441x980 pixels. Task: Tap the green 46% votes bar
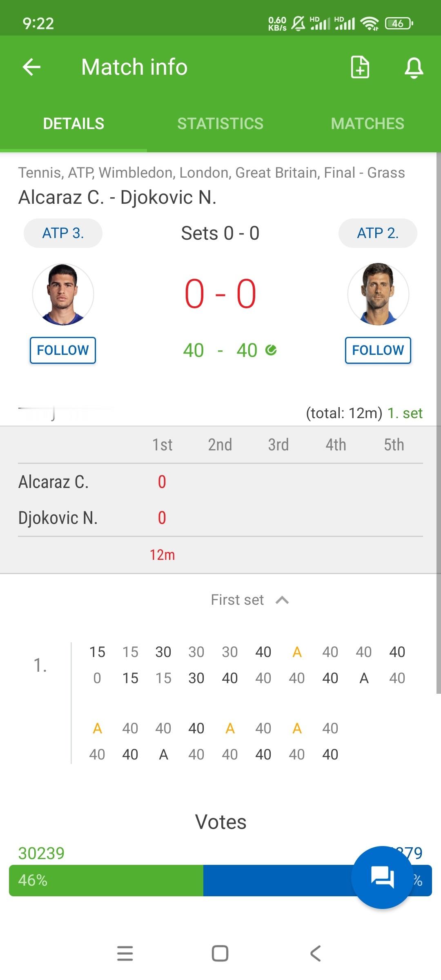[106, 880]
